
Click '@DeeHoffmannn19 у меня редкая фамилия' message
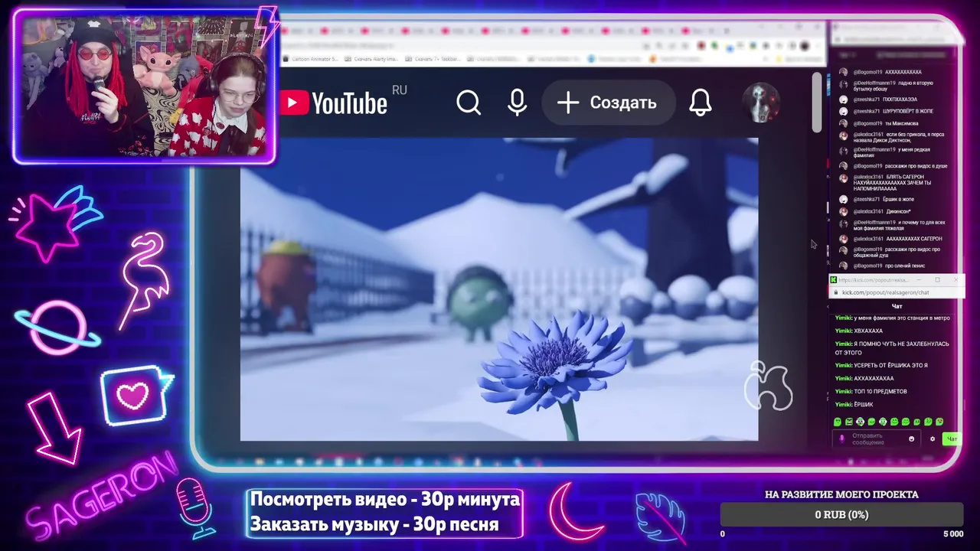pos(892,153)
